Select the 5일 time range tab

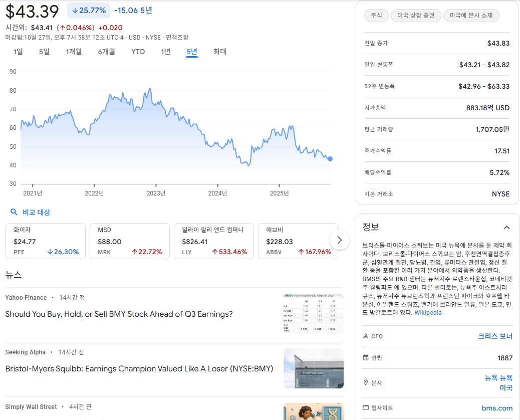pyautogui.click(x=44, y=52)
